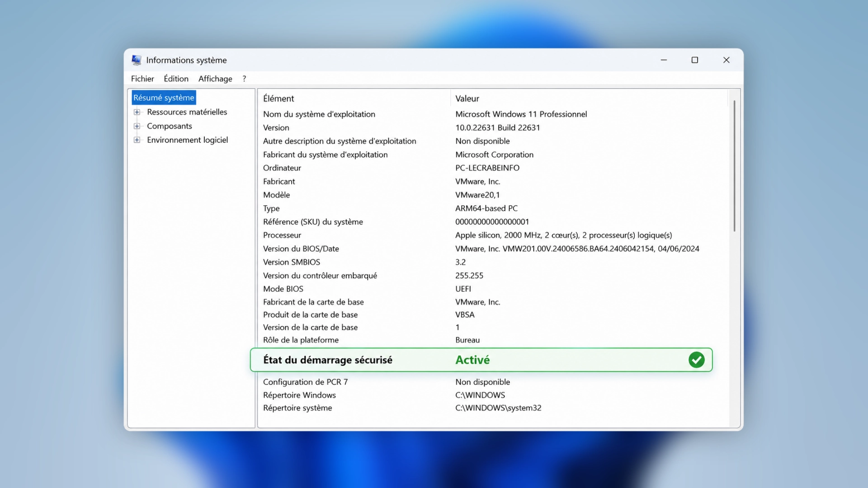Click value 255.255
The height and width of the screenshot is (488, 868).
(469, 276)
